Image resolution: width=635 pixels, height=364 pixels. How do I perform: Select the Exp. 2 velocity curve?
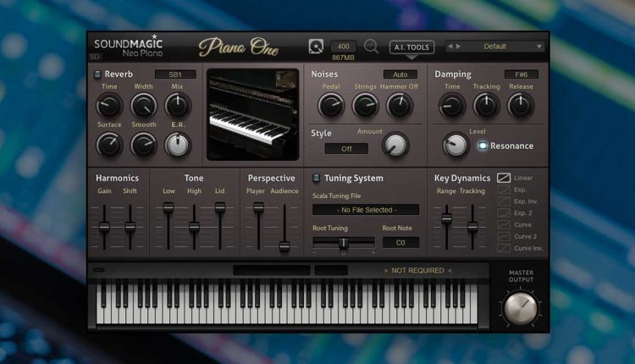click(x=504, y=213)
